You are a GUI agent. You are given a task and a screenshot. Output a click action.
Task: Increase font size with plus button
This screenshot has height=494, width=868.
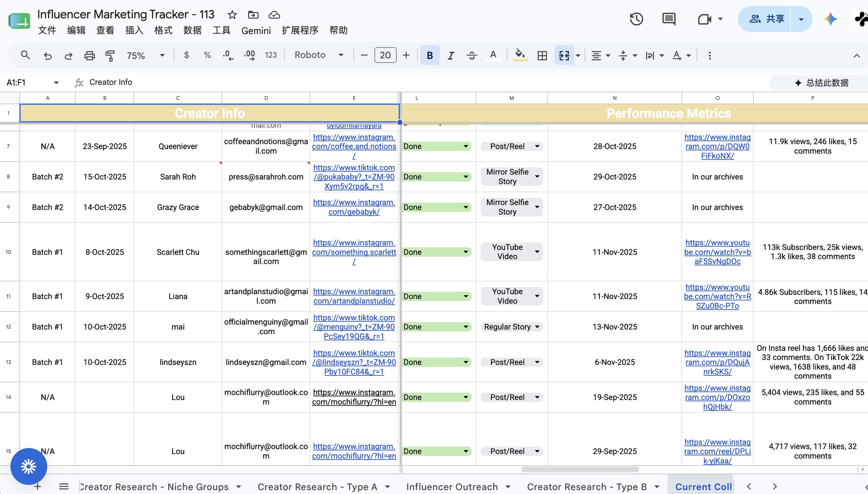click(406, 55)
